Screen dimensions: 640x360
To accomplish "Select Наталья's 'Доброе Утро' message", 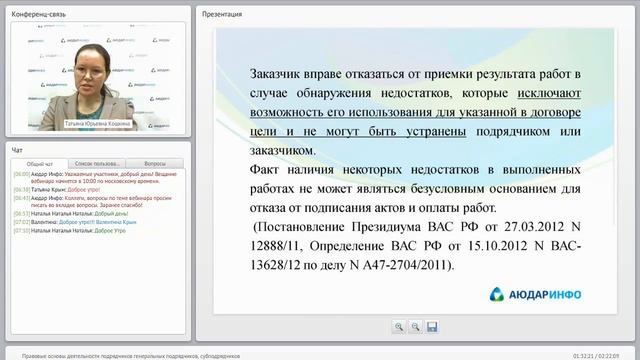I will [69, 231].
